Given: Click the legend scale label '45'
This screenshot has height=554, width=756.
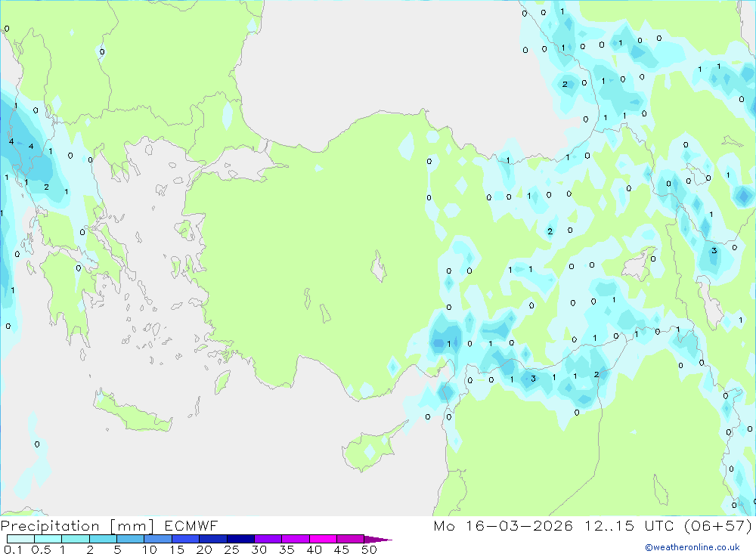Looking at the screenshot, I should (x=342, y=549).
